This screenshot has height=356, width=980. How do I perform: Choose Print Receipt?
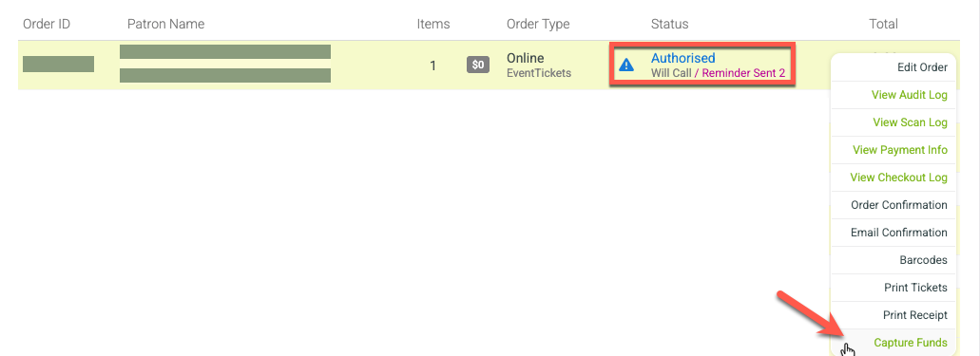coord(915,315)
